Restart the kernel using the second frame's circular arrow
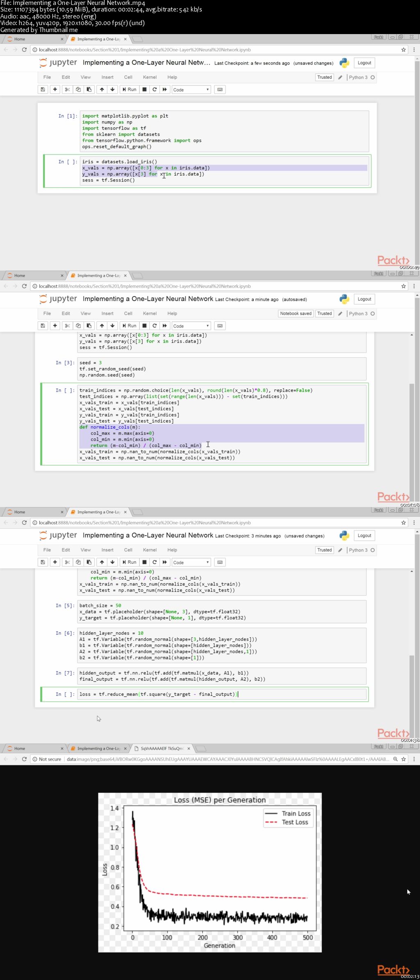 [x=155, y=326]
